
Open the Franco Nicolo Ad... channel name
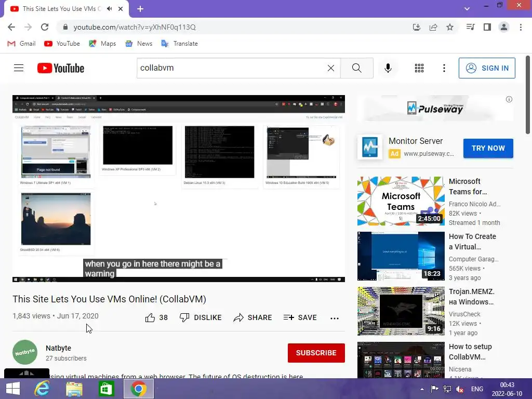click(474, 204)
